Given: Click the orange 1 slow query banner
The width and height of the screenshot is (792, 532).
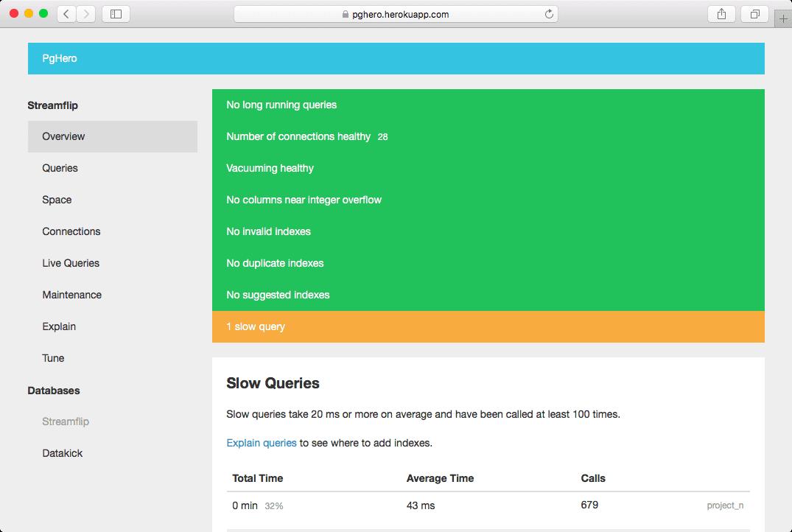Looking at the screenshot, I should pos(488,326).
